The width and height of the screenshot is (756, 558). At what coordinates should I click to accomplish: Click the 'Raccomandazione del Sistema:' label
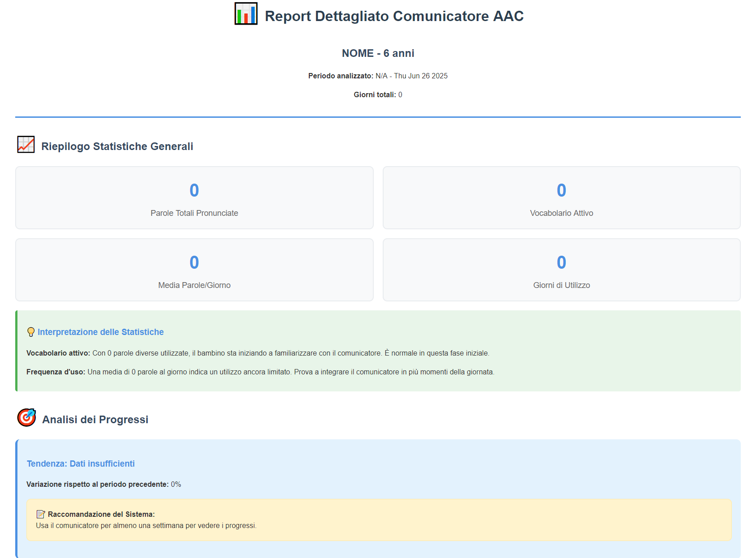pos(101,514)
